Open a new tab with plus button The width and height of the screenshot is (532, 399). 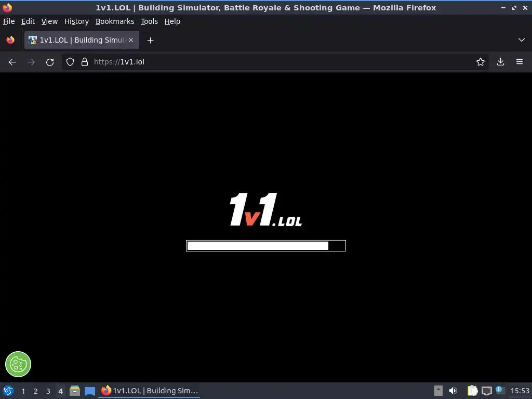pos(150,41)
